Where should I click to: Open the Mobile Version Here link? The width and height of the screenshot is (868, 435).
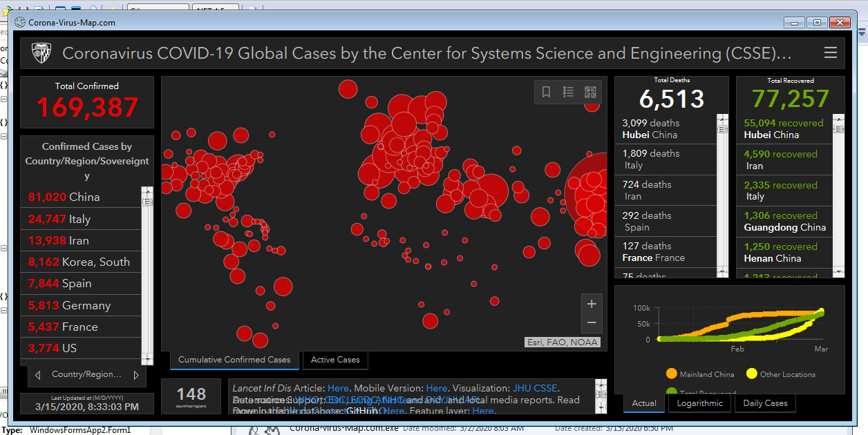click(437, 388)
